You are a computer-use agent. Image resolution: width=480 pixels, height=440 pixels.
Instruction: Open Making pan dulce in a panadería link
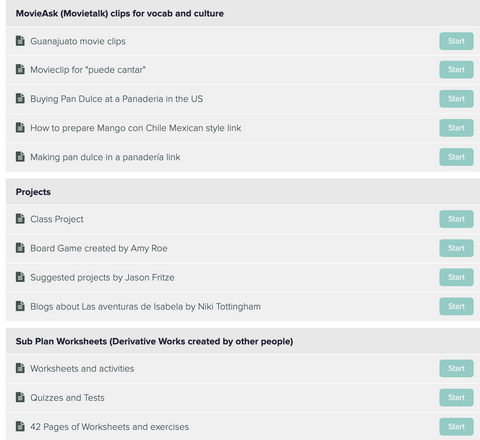[x=105, y=157]
